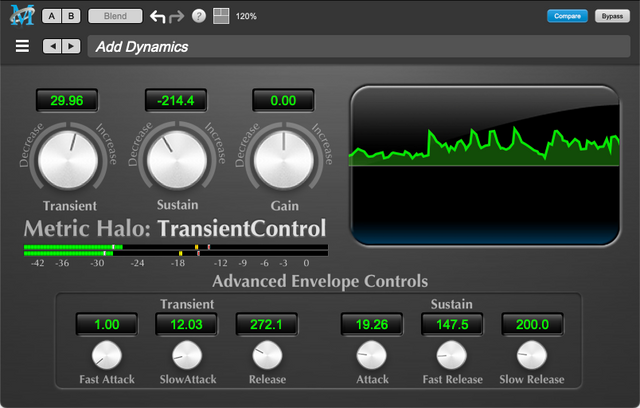Click the Sustain value field showing -214.4

point(175,100)
